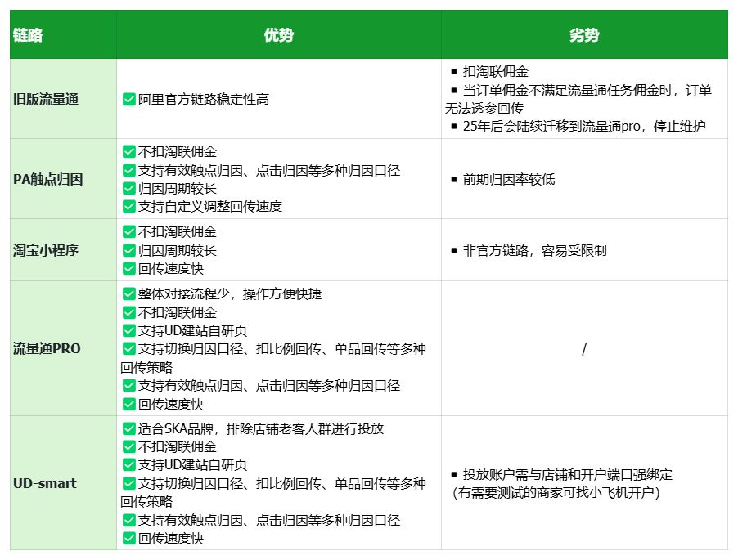Click the checkmark before 支持自定义调整回传速度

point(129,206)
